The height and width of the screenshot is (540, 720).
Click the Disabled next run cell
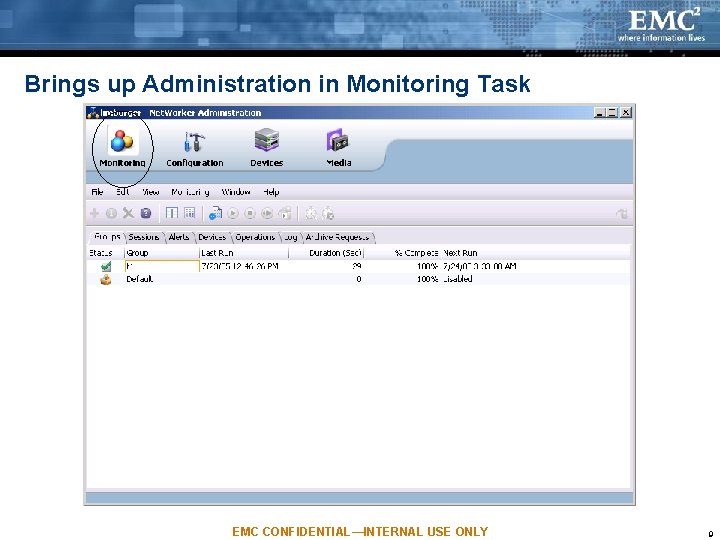click(458, 279)
